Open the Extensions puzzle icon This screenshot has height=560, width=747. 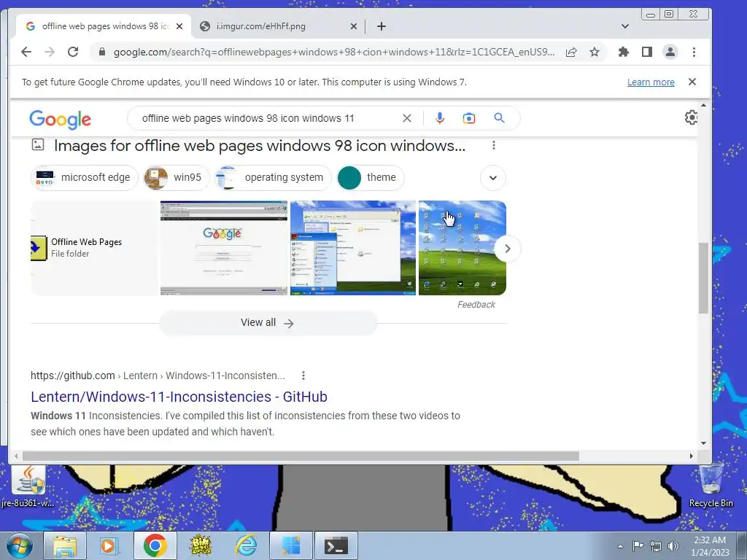(623, 52)
